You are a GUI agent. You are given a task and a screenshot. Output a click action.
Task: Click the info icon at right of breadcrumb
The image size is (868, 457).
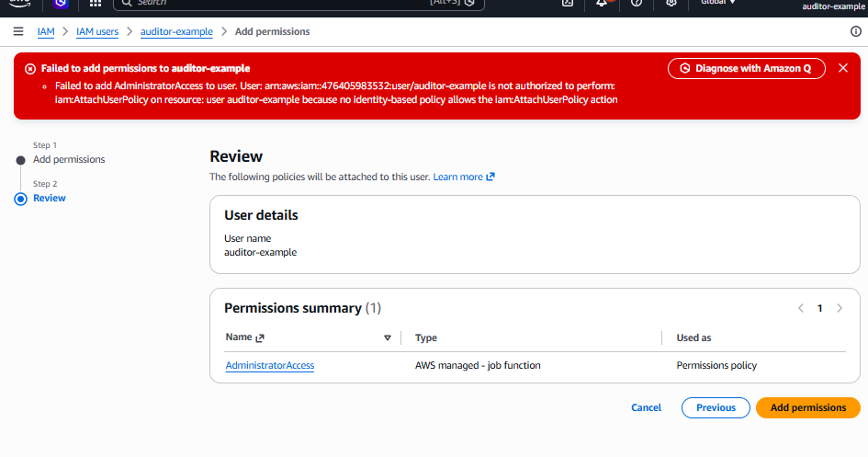click(x=856, y=31)
